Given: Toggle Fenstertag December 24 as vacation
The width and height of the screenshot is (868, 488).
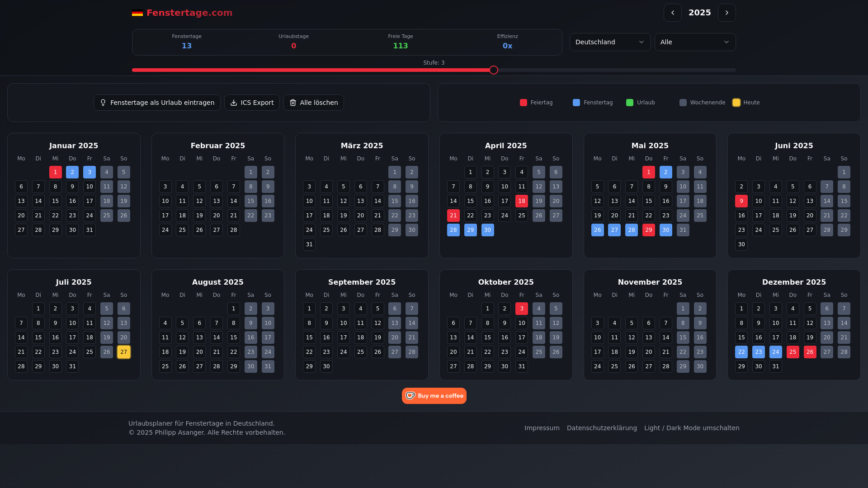Looking at the screenshot, I should tap(776, 352).
